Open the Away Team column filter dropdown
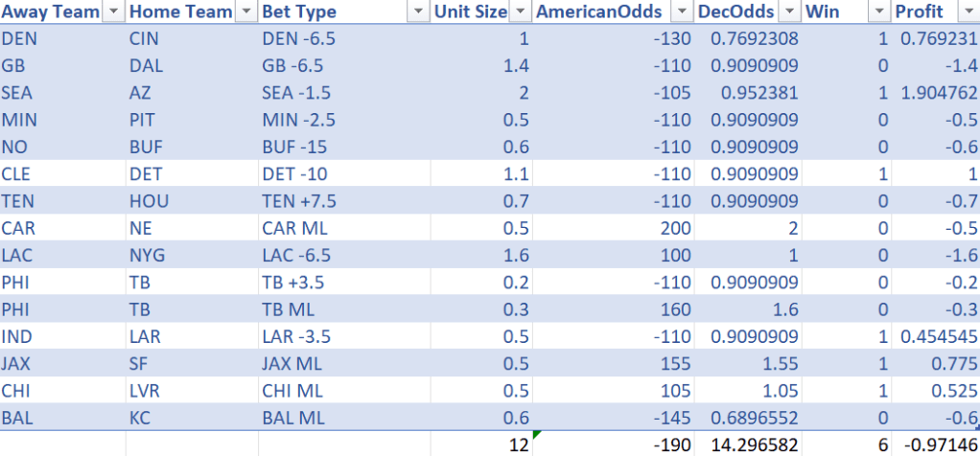The width and height of the screenshot is (980, 456). coord(113,11)
